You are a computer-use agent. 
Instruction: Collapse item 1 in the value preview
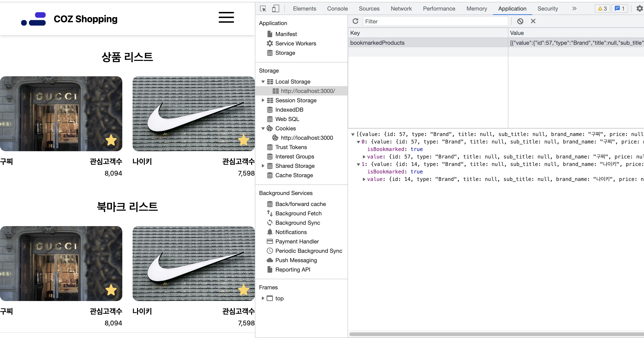[358, 165]
